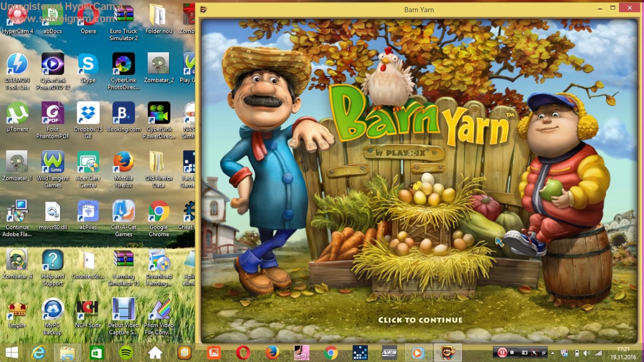Viewport: 644px width, 362px height.
Task: Open NCH Suite from the desktop
Action: pos(88,313)
